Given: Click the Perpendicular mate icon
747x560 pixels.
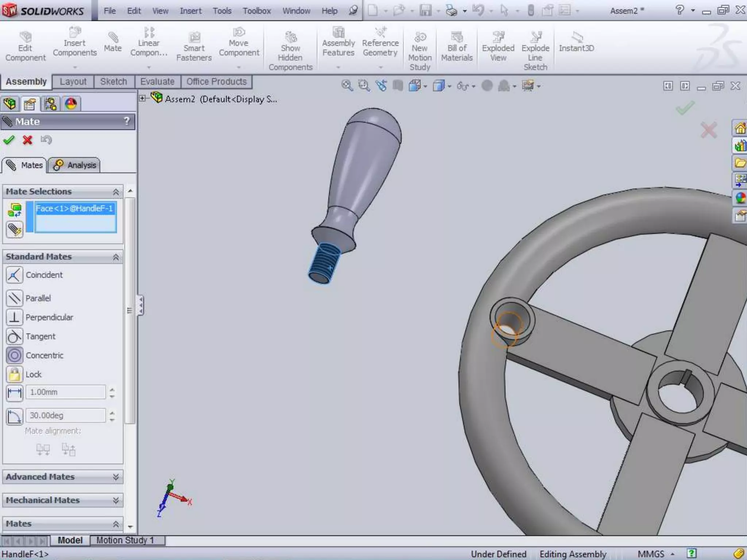Looking at the screenshot, I should (x=15, y=317).
